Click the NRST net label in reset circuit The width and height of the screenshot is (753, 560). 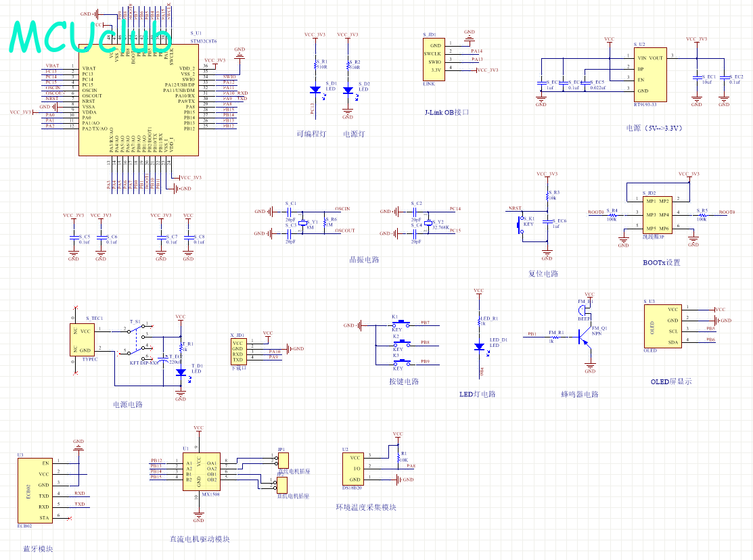coord(516,208)
